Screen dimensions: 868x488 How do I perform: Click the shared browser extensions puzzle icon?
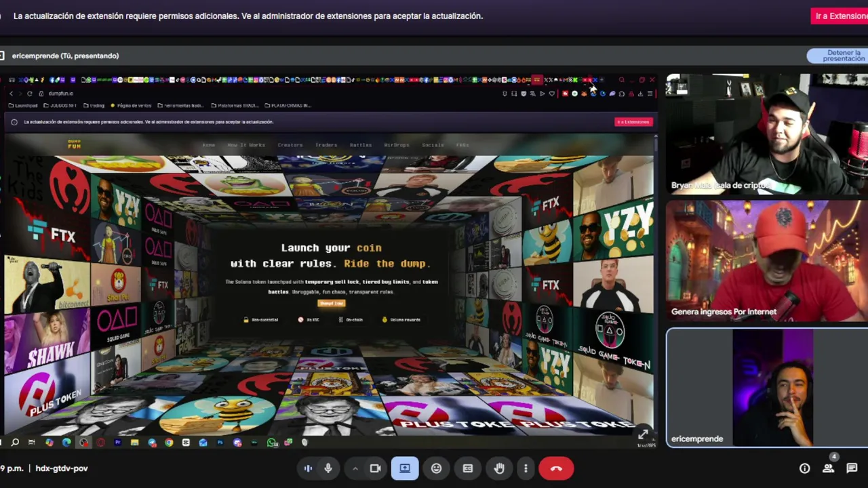622,94
